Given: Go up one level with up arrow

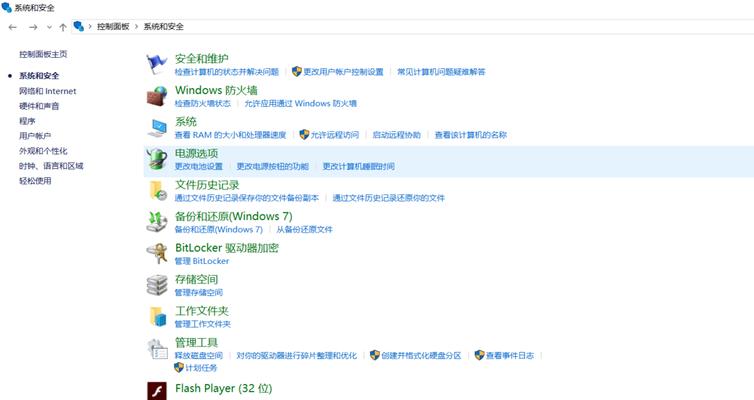Looking at the screenshot, I should coord(63,27).
